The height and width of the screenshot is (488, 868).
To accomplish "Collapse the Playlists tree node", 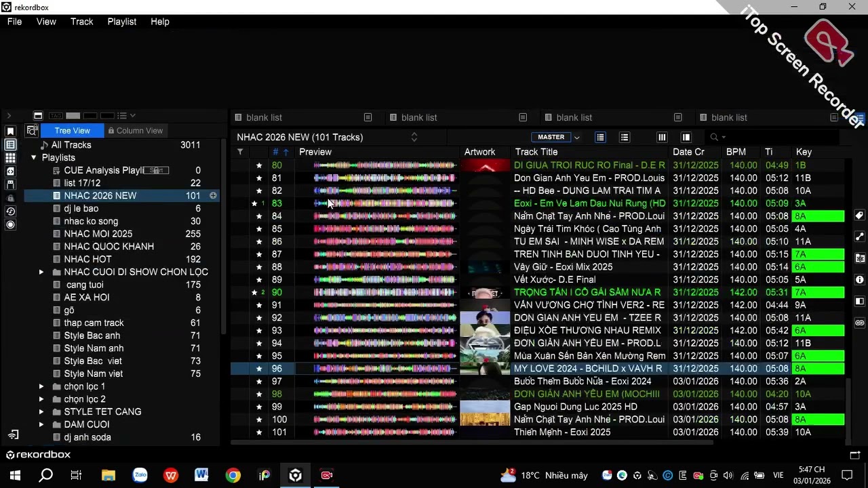I will coord(34,158).
